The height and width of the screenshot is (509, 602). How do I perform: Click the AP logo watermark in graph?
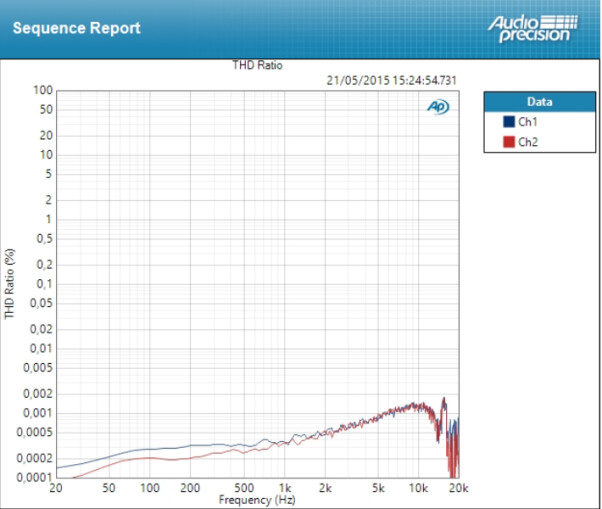coord(438,107)
